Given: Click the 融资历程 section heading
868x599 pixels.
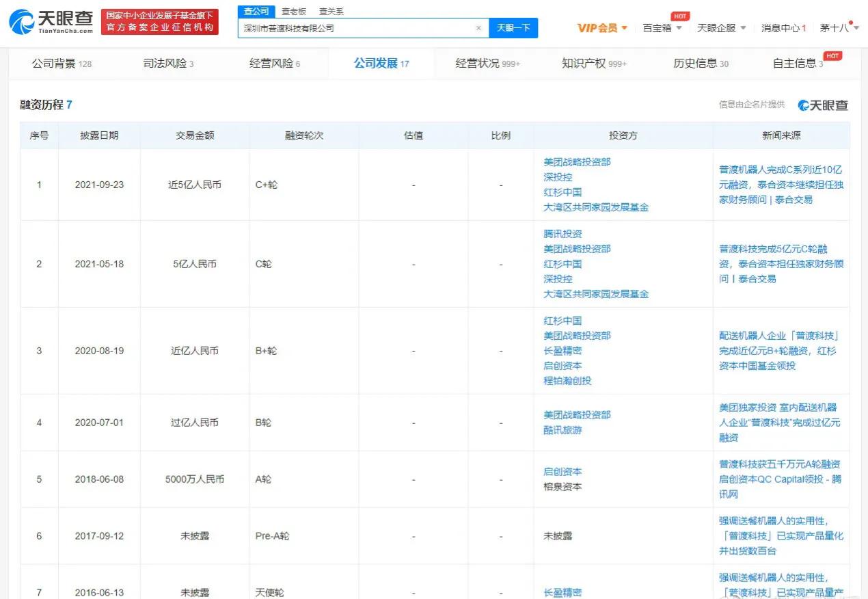Looking at the screenshot, I should point(46,105).
